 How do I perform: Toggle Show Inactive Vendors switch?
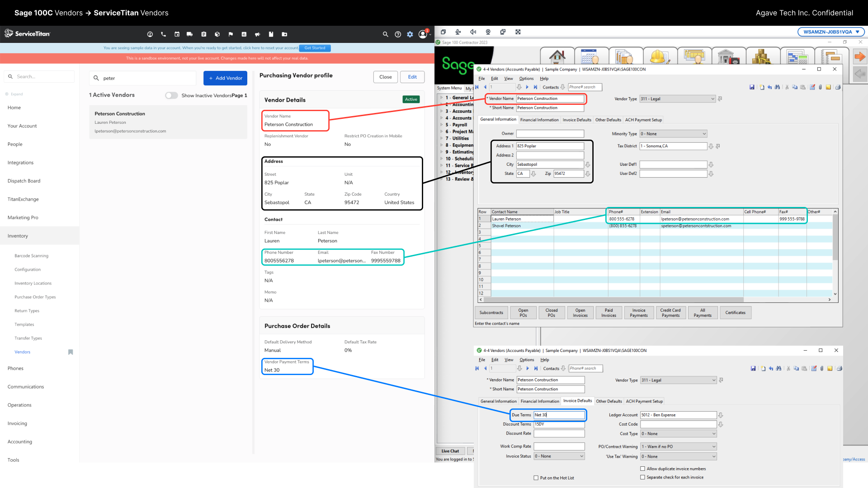(x=171, y=95)
